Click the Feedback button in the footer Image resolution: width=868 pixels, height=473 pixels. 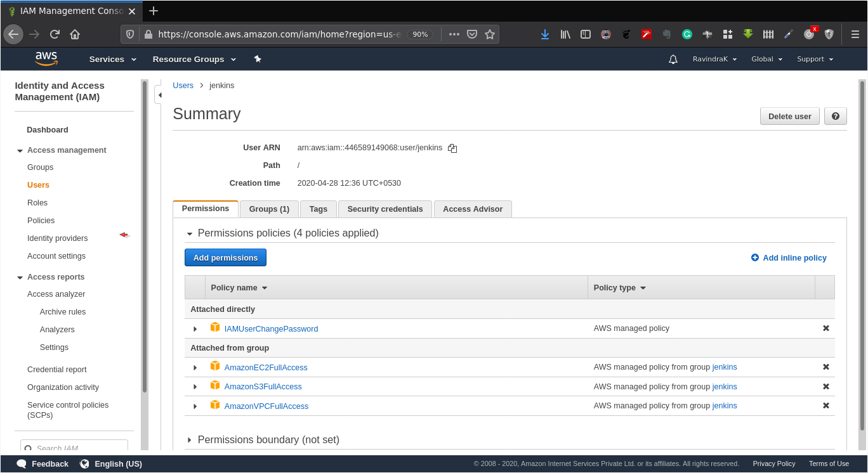click(43, 464)
